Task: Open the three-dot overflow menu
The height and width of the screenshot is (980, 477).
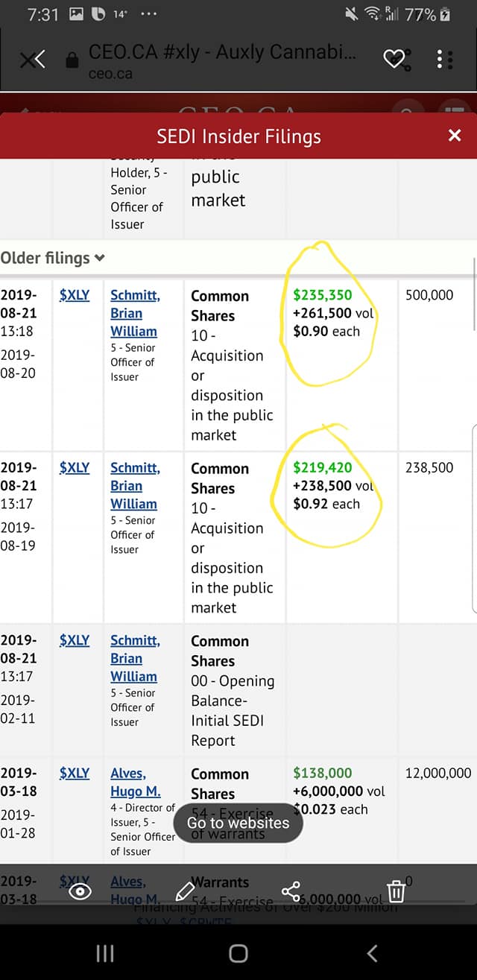Action: (x=445, y=60)
